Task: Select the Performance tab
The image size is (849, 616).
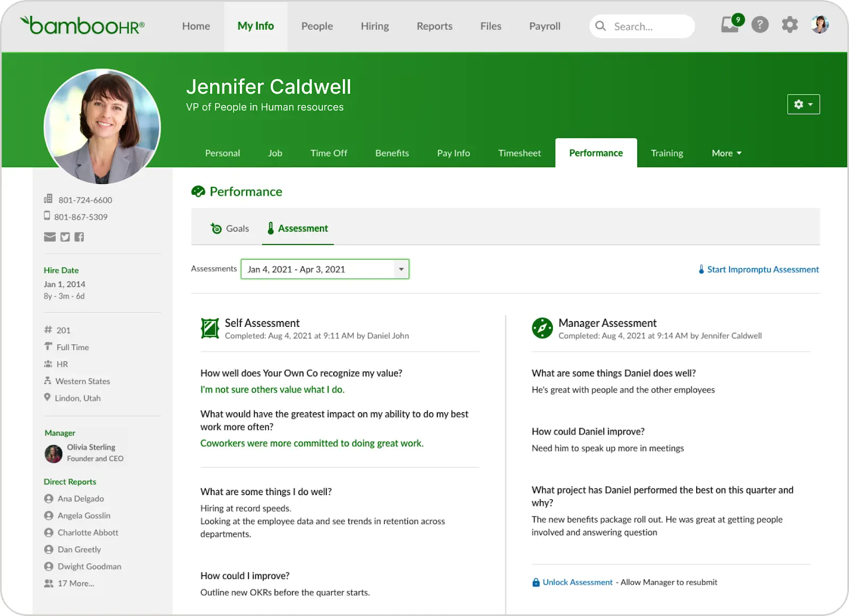Action: pos(596,153)
